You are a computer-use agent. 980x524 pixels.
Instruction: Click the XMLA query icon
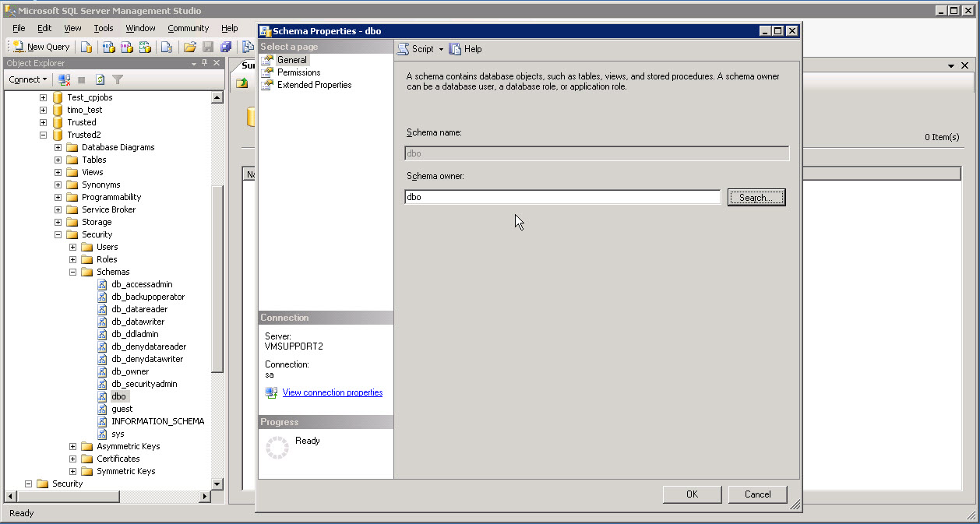click(x=145, y=47)
